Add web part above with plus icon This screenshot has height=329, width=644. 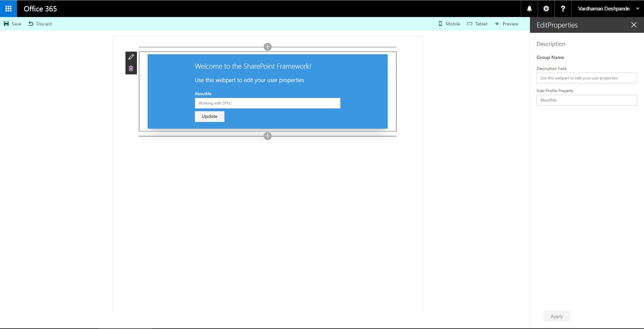[268, 47]
